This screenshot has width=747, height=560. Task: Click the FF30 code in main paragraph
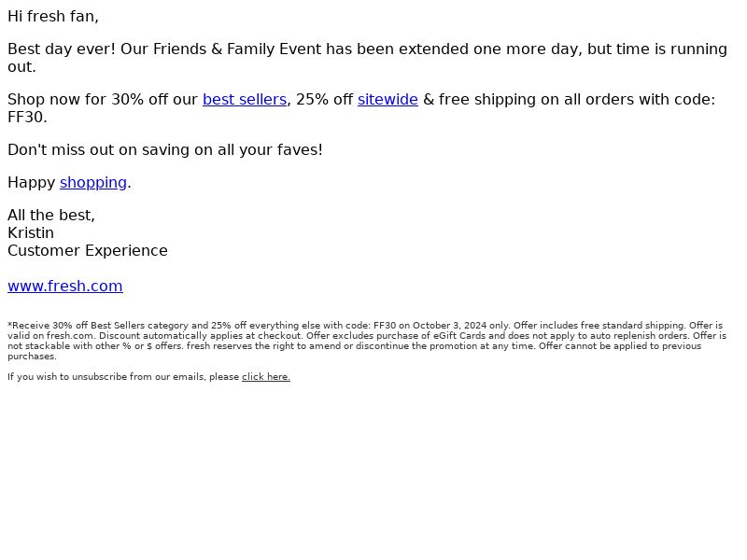click(27, 118)
